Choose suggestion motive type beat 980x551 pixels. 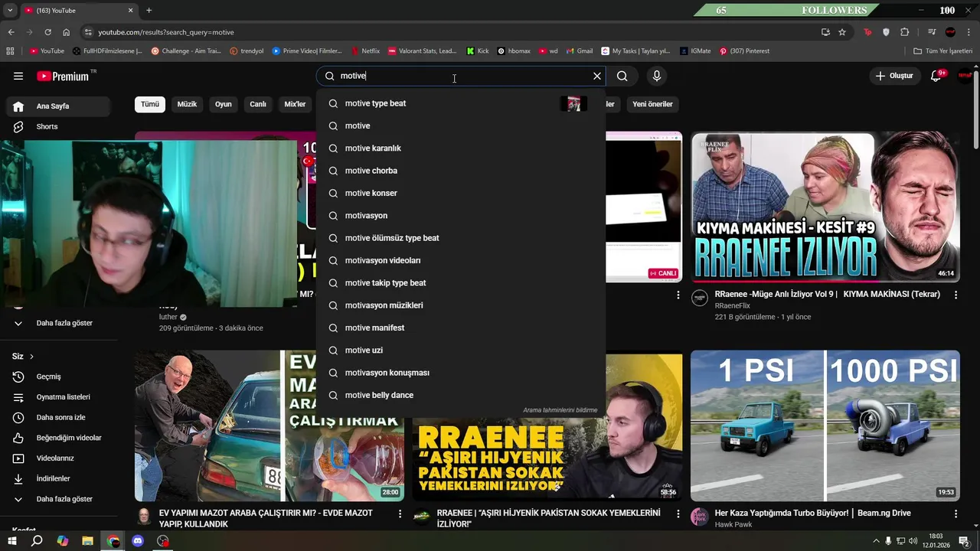coord(459,103)
